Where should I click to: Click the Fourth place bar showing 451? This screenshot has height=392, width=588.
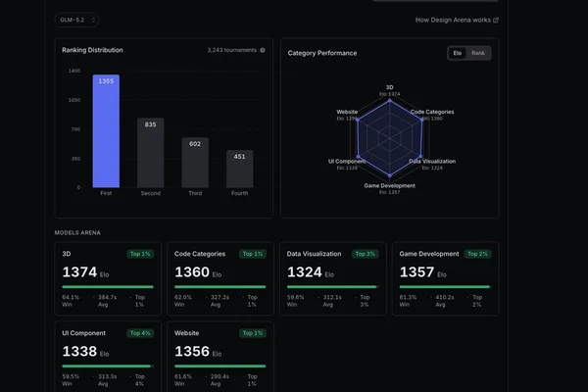[x=240, y=169]
